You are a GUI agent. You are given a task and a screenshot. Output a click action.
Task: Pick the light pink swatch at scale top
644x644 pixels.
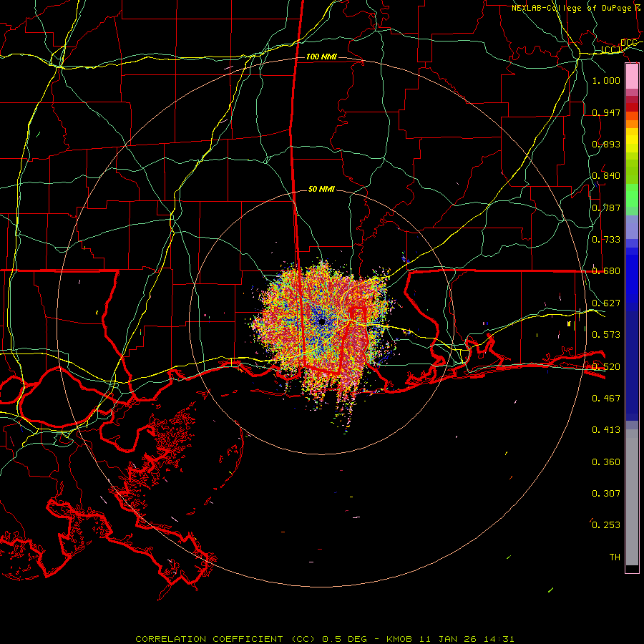632,77
